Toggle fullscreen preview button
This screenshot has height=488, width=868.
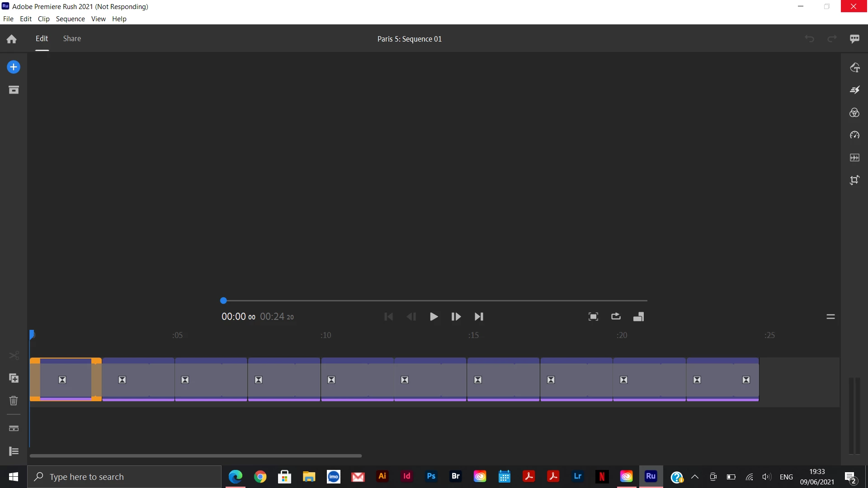click(593, 316)
